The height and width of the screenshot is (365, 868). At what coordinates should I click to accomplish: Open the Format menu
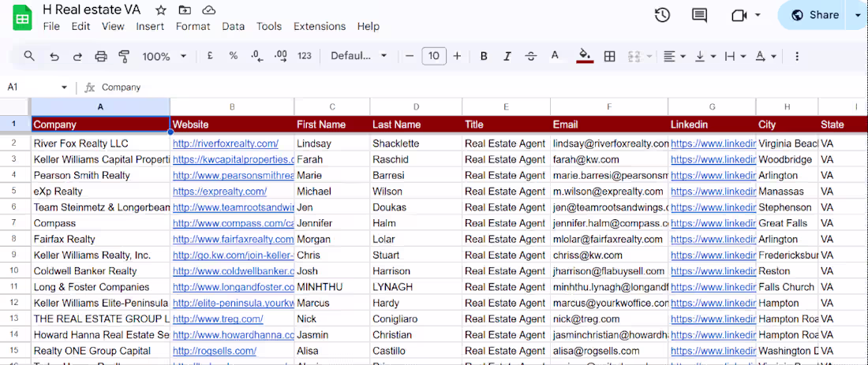193,26
